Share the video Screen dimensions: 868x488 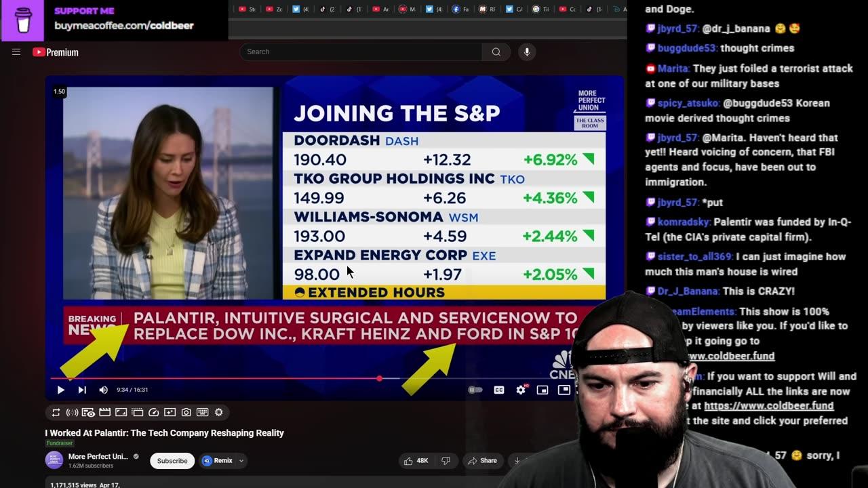pyautogui.click(x=482, y=461)
